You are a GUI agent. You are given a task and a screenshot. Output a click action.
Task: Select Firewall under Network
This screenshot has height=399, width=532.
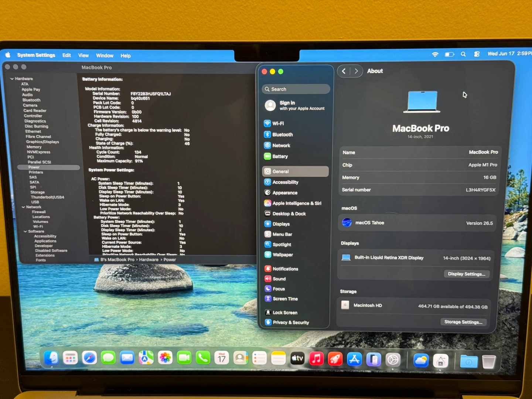(39, 212)
